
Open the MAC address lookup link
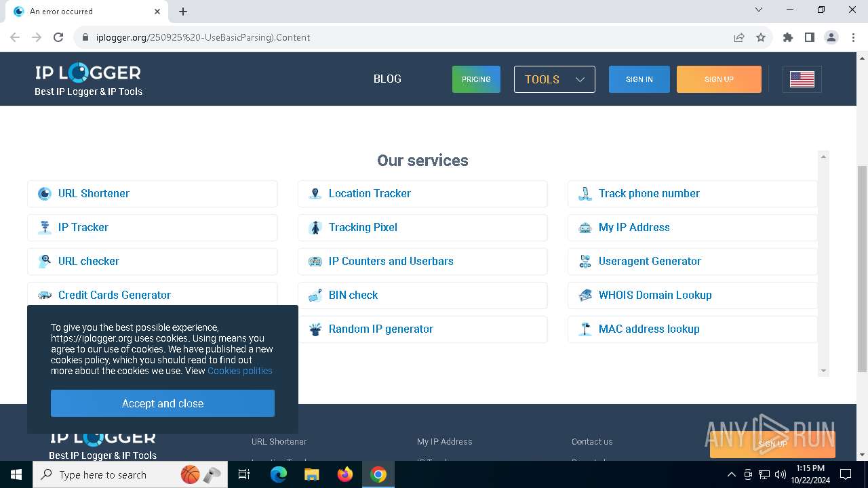[x=649, y=329]
